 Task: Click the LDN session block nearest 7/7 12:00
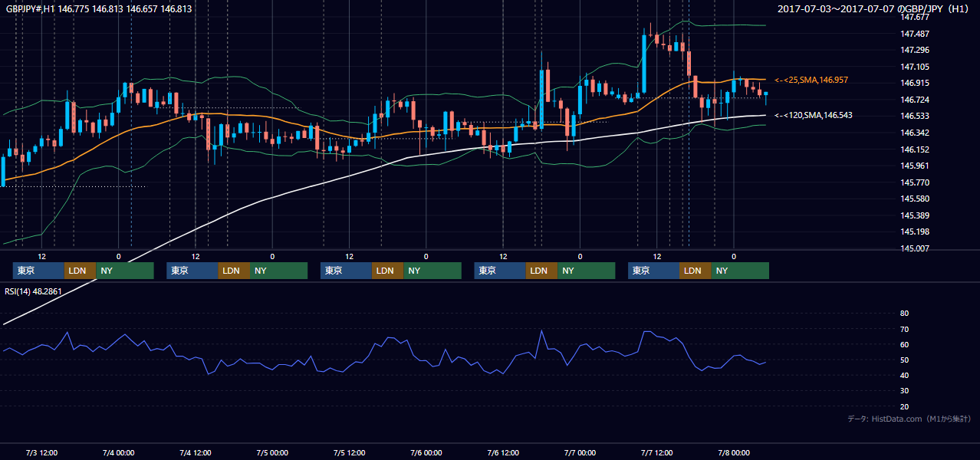point(694,271)
